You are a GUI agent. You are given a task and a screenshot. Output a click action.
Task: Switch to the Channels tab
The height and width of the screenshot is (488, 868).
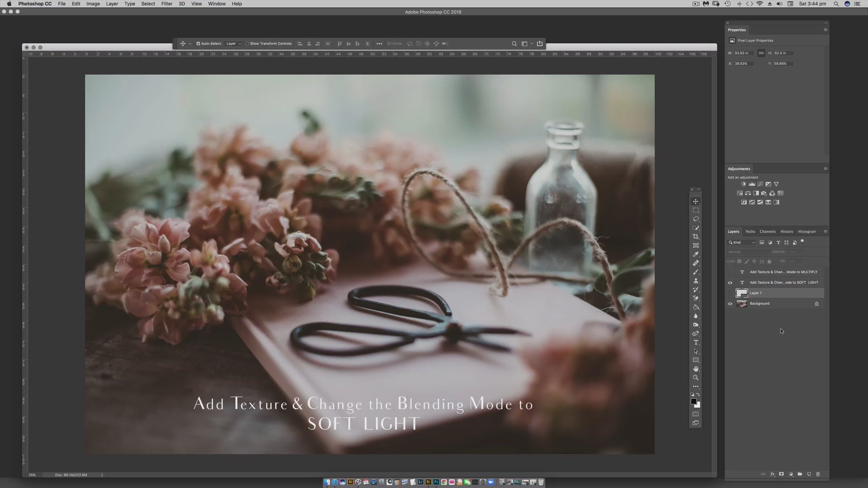coord(768,231)
